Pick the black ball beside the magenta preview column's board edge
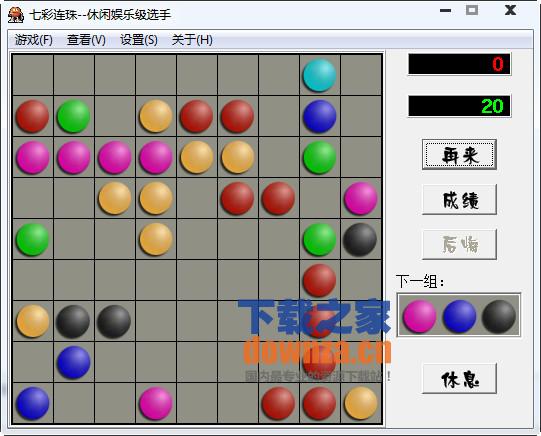The image size is (541, 436). tap(360, 239)
